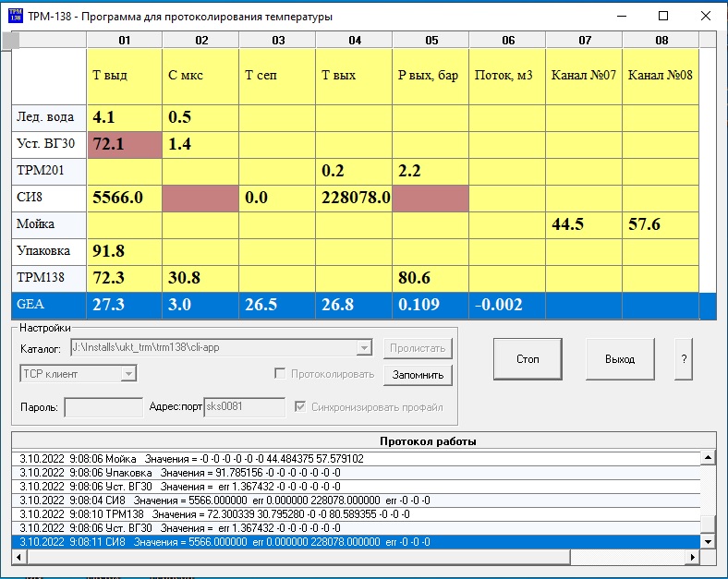This screenshot has height=579, width=728.
Task: Select column header 05
Action: [x=431, y=40]
